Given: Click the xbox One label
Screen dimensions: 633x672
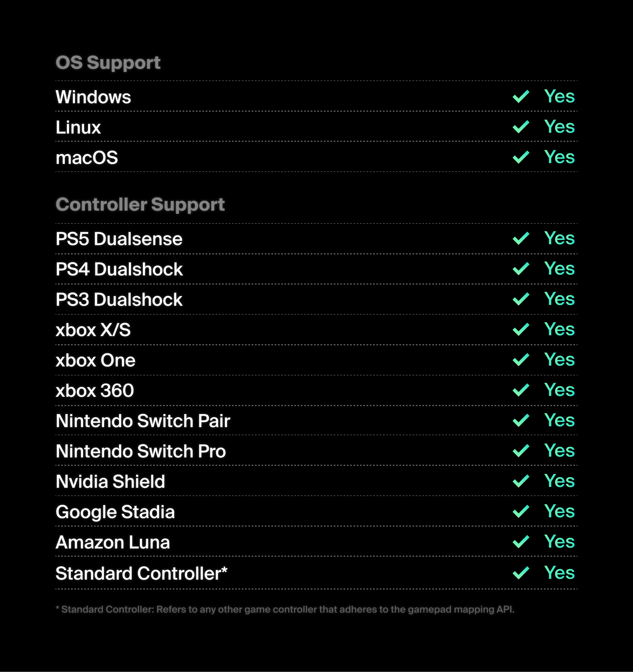Looking at the screenshot, I should coord(95,360).
